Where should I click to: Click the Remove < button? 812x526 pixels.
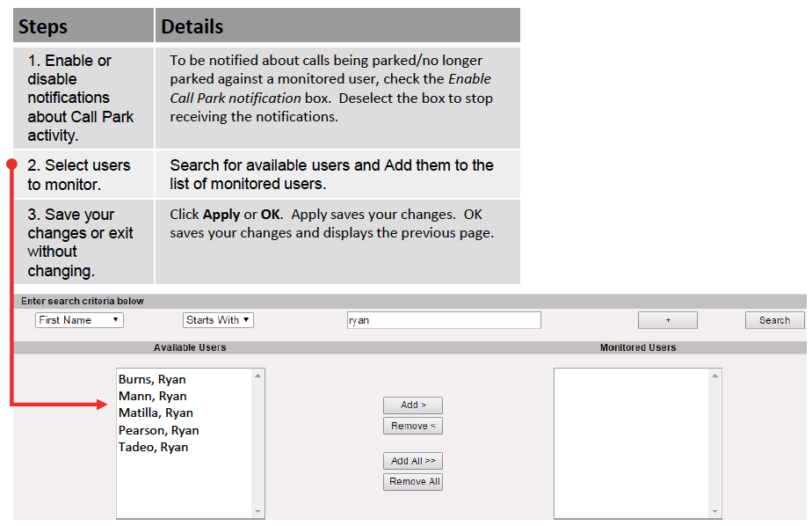(413, 427)
